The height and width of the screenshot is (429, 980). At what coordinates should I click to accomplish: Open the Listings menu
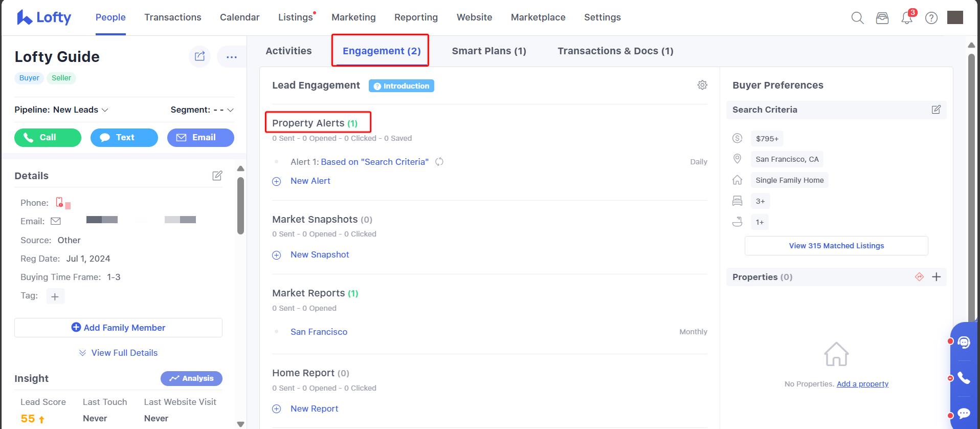point(296,17)
